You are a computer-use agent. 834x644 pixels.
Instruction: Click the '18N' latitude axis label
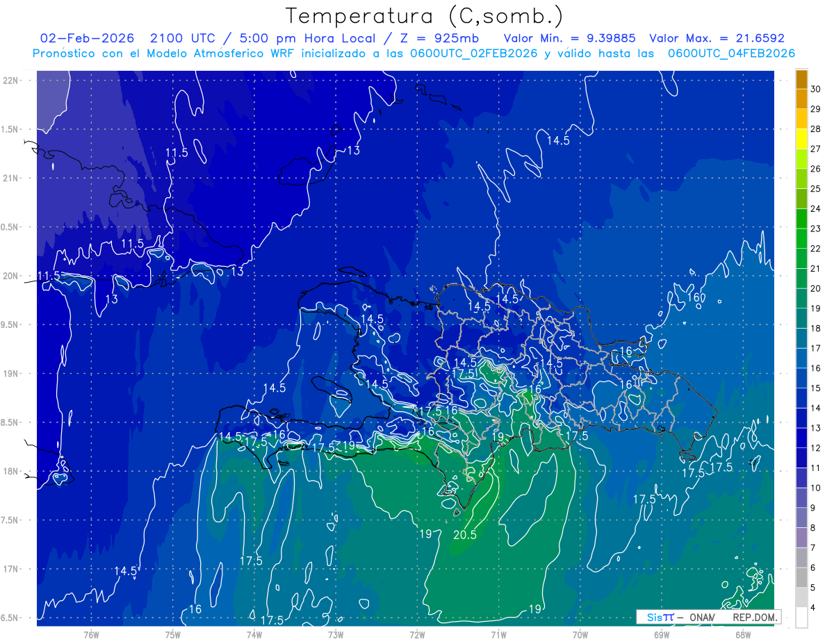tap(11, 471)
